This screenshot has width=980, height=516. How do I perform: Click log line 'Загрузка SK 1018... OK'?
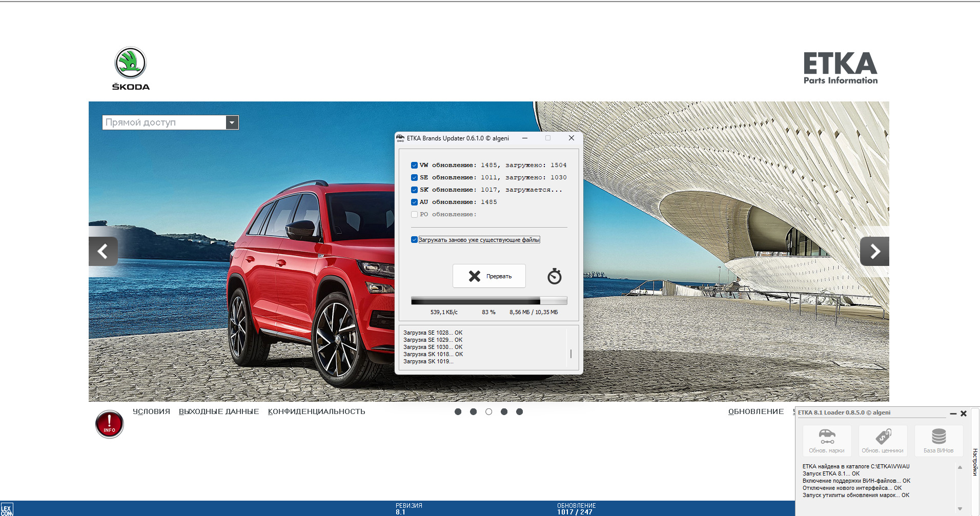pyautogui.click(x=433, y=354)
